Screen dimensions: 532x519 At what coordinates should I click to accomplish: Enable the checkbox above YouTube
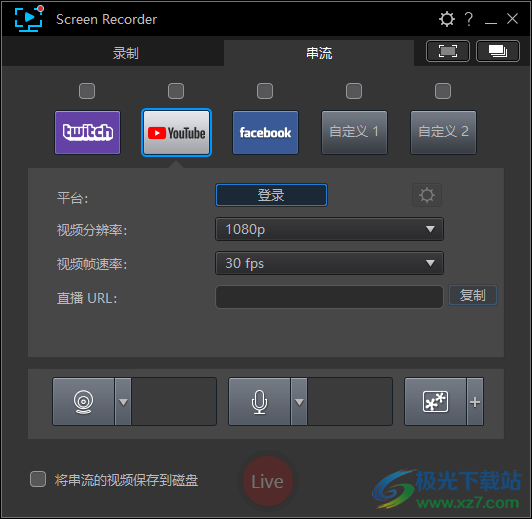click(x=176, y=91)
